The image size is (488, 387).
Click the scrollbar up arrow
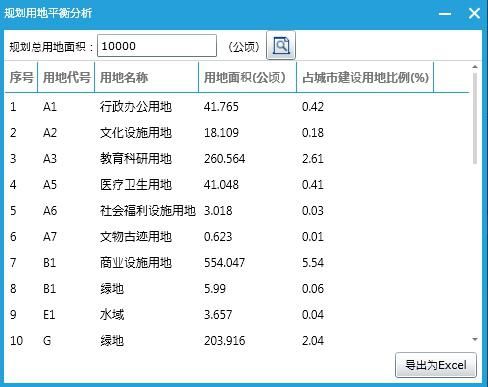click(475, 67)
